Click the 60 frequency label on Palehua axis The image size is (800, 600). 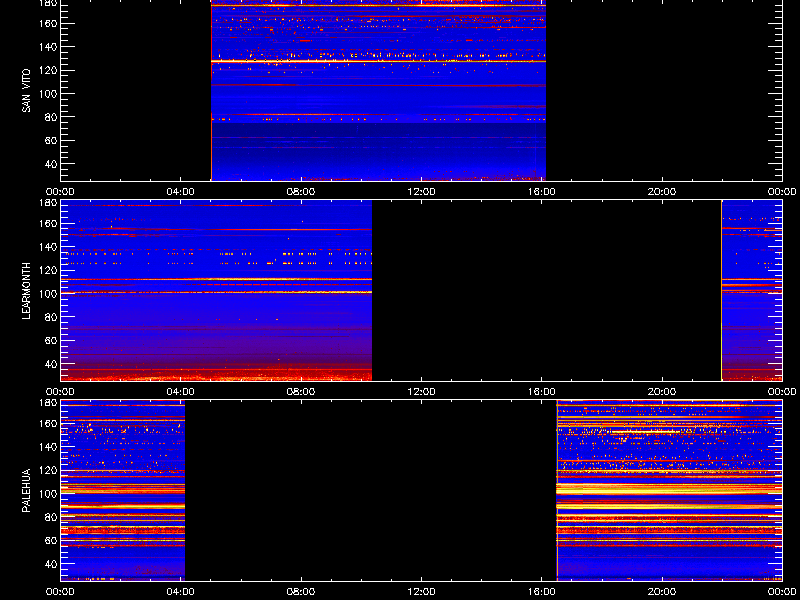pyautogui.click(x=52, y=540)
